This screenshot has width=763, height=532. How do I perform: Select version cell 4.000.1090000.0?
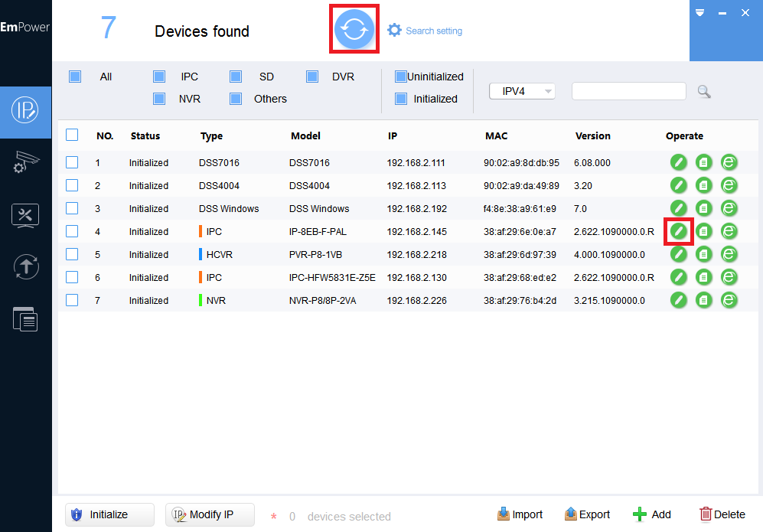(x=609, y=255)
